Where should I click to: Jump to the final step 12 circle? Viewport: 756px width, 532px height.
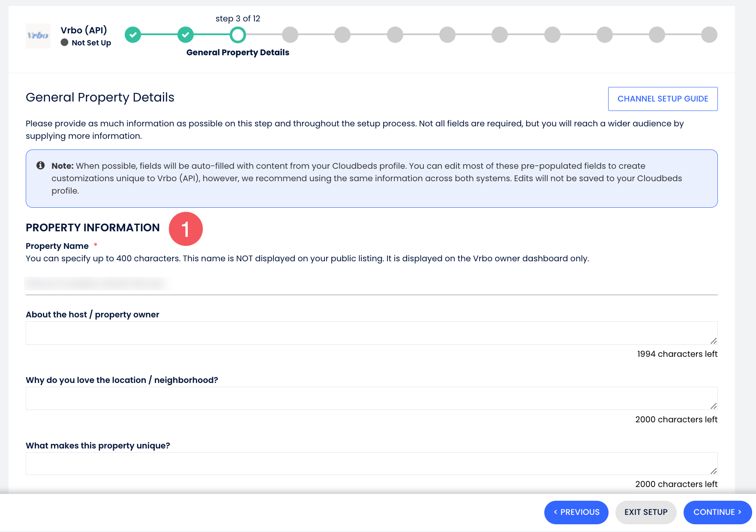pos(709,35)
